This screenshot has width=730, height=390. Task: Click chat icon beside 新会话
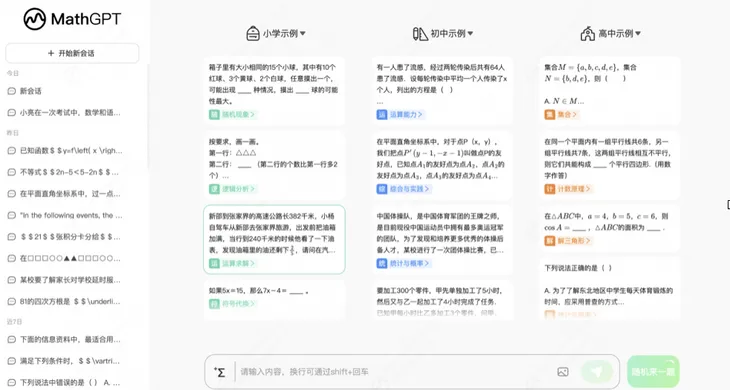point(12,91)
